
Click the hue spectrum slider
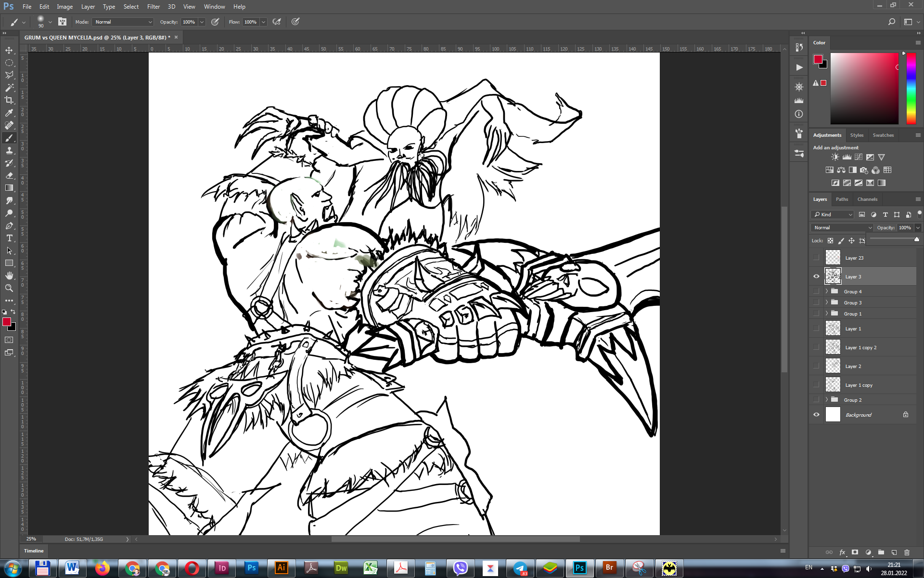[x=911, y=88]
